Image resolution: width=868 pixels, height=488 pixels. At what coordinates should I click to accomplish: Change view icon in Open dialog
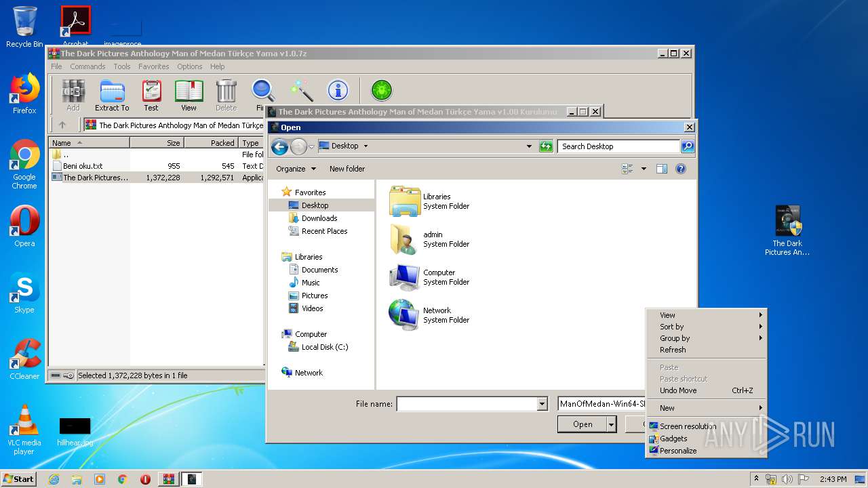point(627,169)
